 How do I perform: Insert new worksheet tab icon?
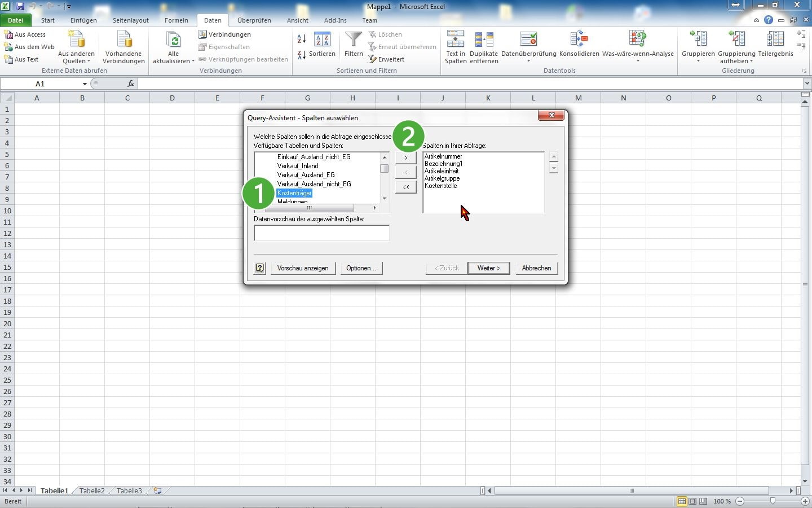tap(157, 491)
